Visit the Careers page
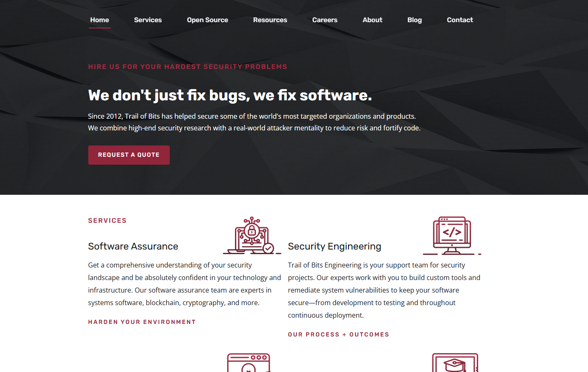This screenshot has height=372, width=588. click(325, 20)
